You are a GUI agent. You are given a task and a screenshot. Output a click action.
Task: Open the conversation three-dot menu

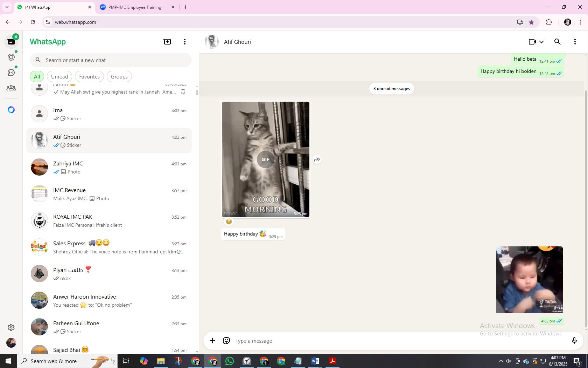click(x=575, y=42)
